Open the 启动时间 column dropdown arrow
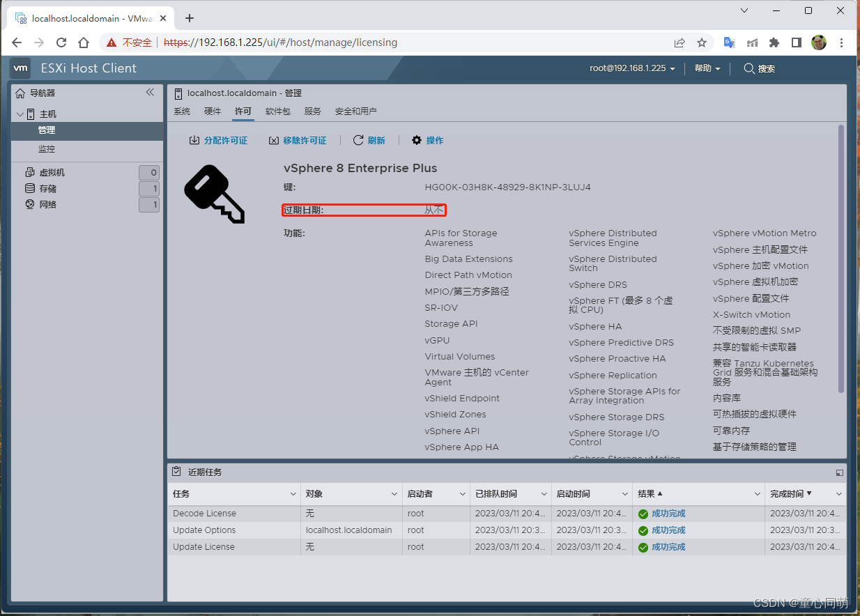The width and height of the screenshot is (860, 616). 624,494
